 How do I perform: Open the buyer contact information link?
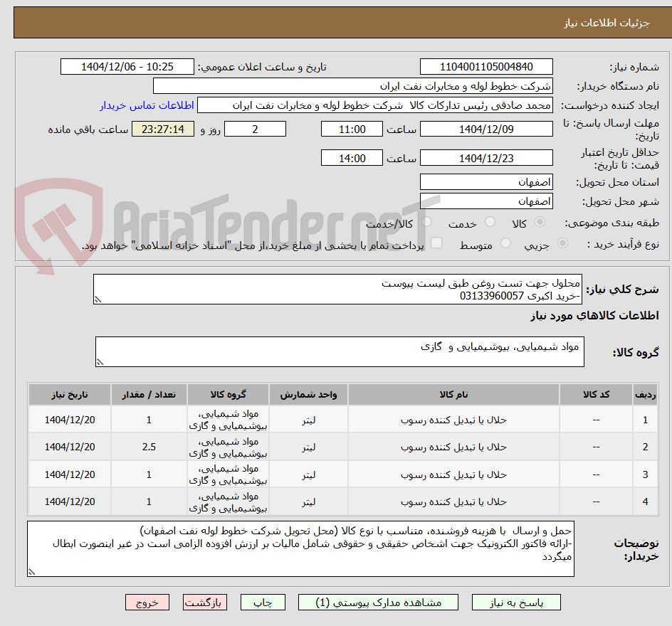147,105
